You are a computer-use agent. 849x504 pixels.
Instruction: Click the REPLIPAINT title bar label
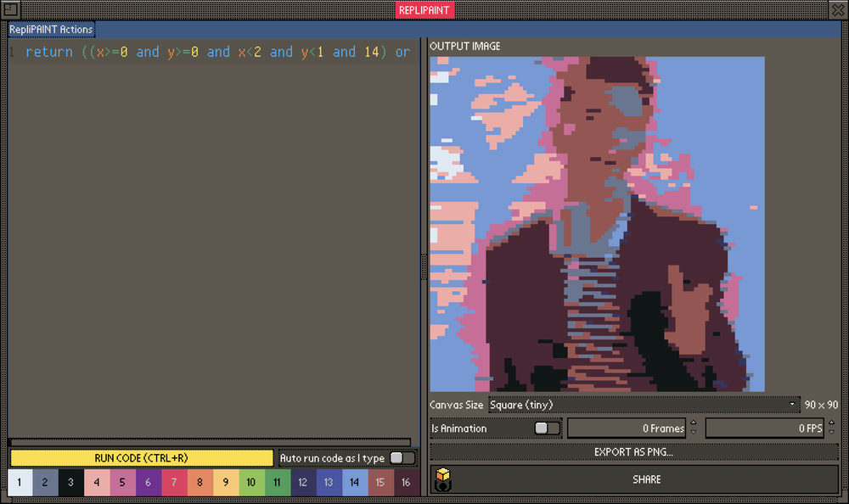click(424, 9)
